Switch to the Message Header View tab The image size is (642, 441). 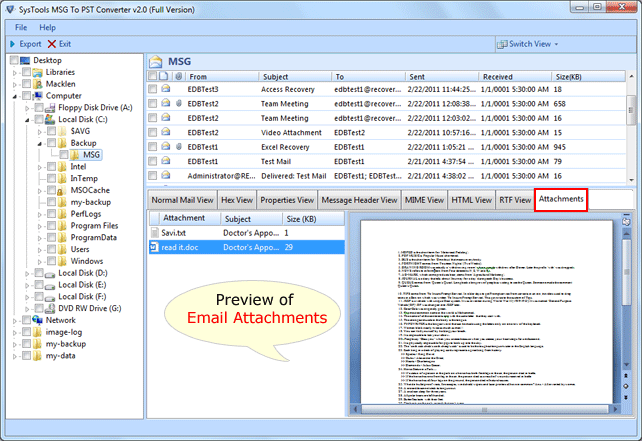359,200
